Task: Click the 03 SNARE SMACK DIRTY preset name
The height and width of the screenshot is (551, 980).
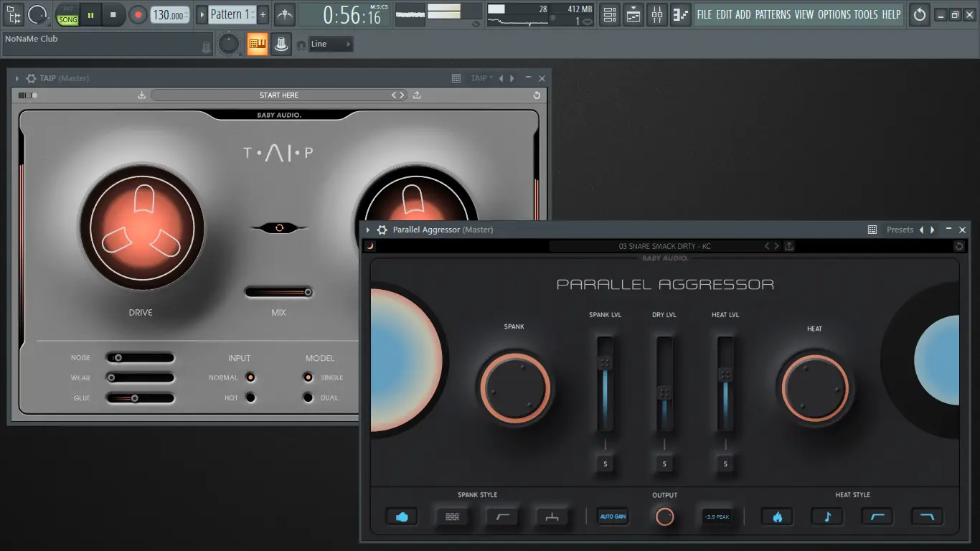Action: pos(665,246)
